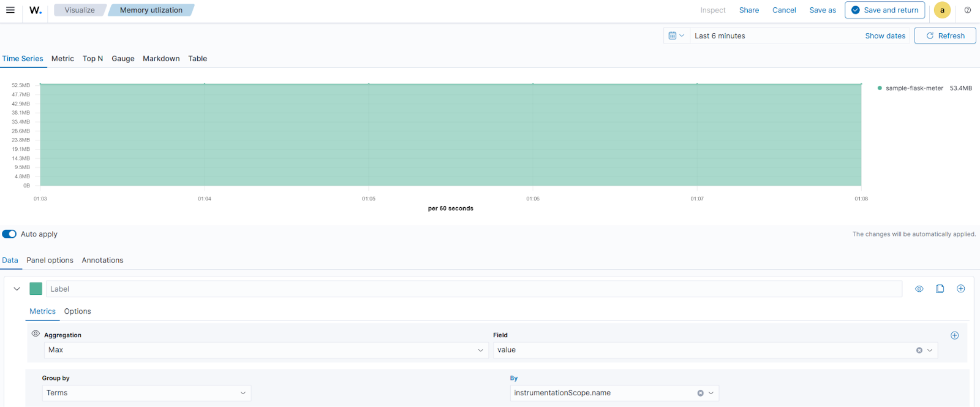This screenshot has height=407, width=980.
Task: Click Save as
Action: (823, 10)
